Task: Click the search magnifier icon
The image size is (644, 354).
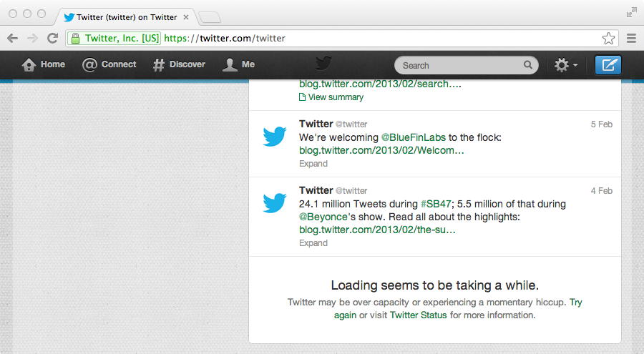Action: click(x=528, y=65)
